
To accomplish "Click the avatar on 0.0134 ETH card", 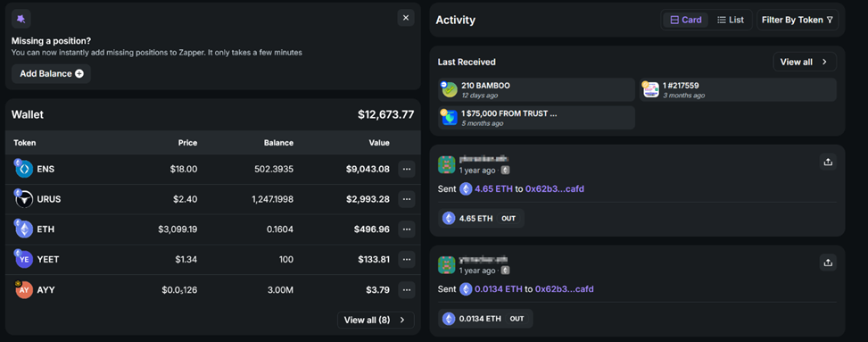I will [447, 264].
